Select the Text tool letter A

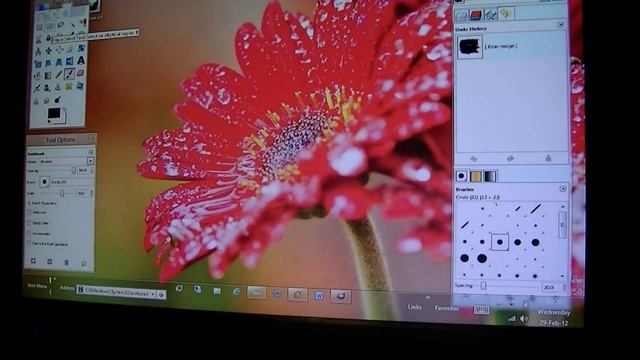click(x=81, y=61)
